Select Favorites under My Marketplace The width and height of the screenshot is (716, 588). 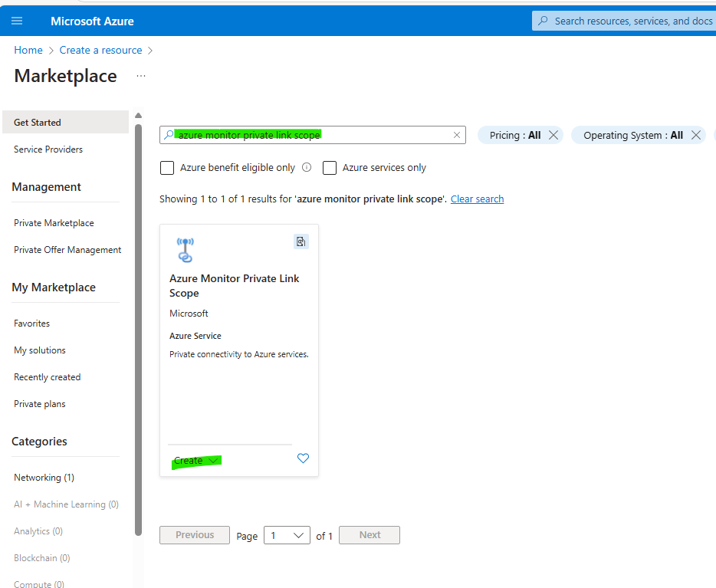[32, 324]
